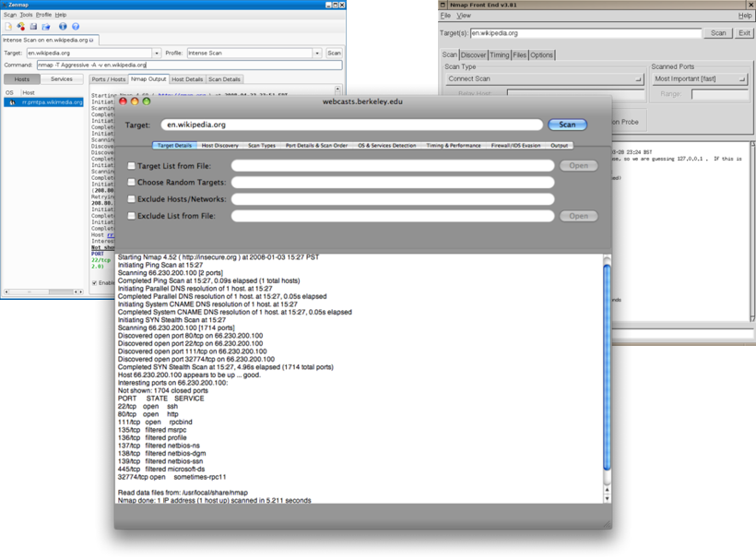Click the Command field in Zenmap

(190, 65)
